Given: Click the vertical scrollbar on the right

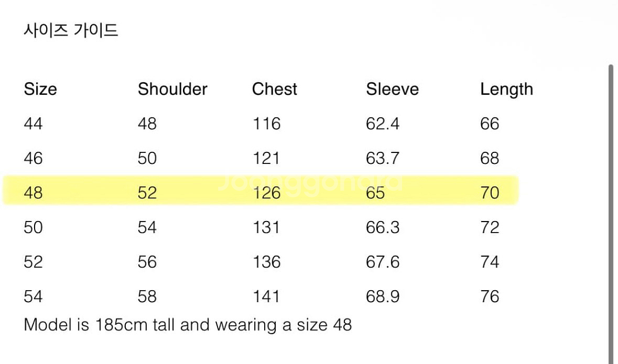Looking at the screenshot, I should [x=611, y=209].
